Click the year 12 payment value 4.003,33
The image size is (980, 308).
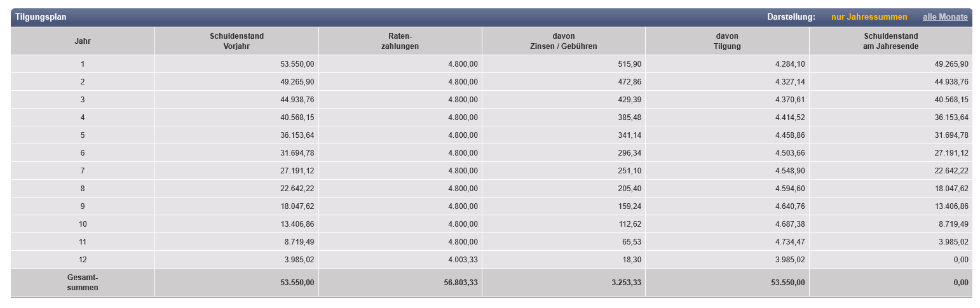(x=462, y=260)
